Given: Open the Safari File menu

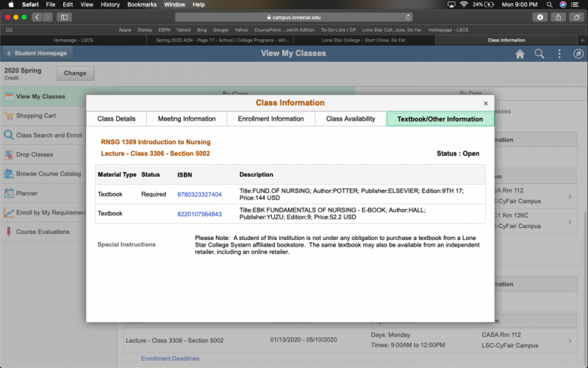Looking at the screenshot, I should pos(51,4).
